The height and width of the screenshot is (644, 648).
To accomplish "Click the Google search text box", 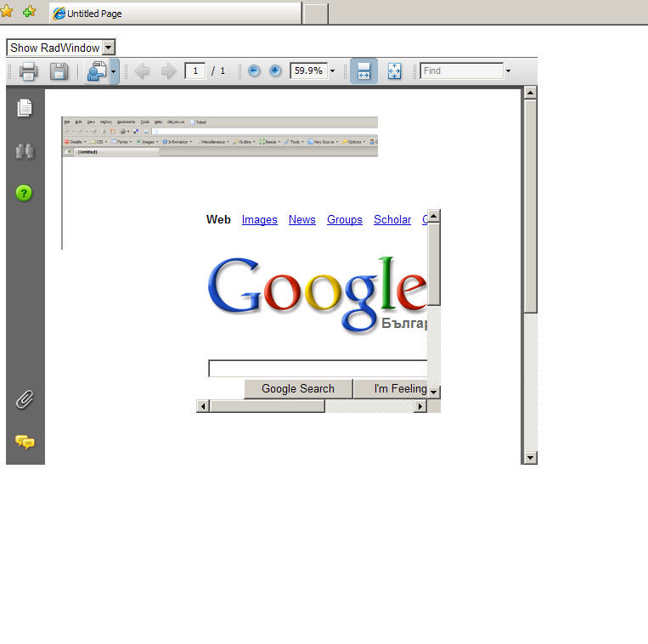I will (318, 369).
